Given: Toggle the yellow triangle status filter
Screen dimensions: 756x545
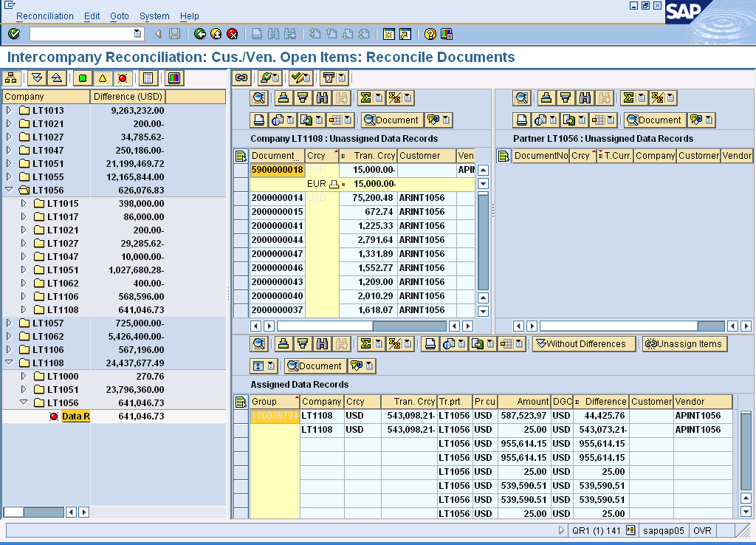Looking at the screenshot, I should coord(102,78).
